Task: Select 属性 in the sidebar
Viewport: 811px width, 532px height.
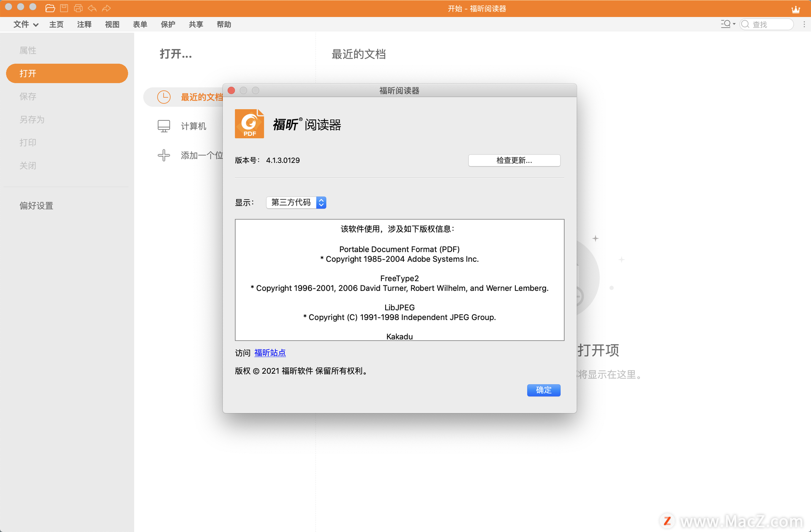Action: tap(28, 50)
